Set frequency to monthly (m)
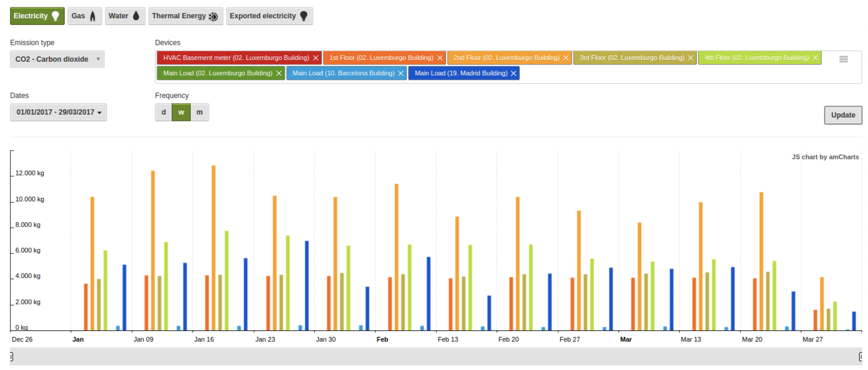 pyautogui.click(x=199, y=112)
